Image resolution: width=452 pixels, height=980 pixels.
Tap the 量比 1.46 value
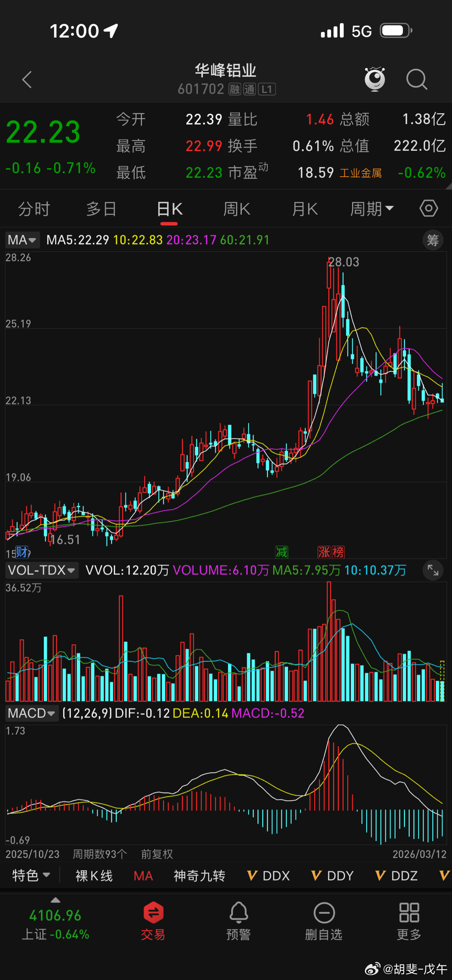point(320,119)
